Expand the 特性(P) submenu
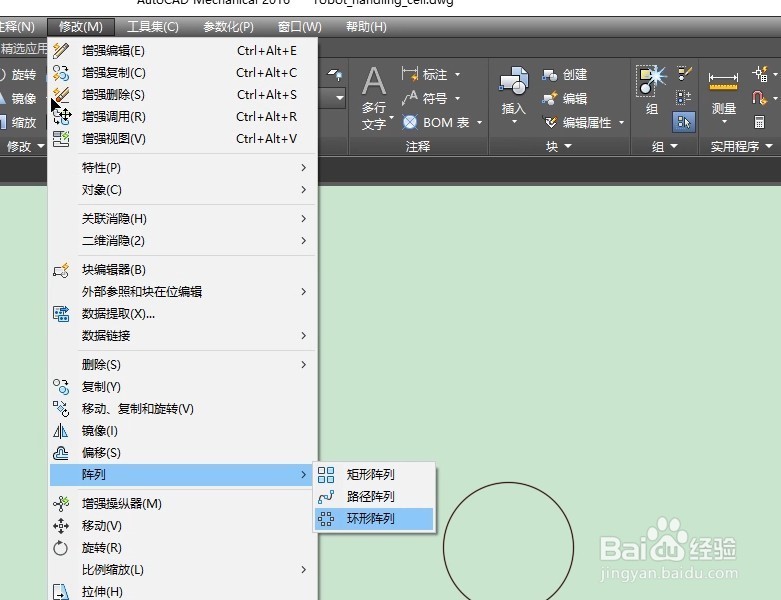Screen dimensions: 781x600 click(183, 168)
